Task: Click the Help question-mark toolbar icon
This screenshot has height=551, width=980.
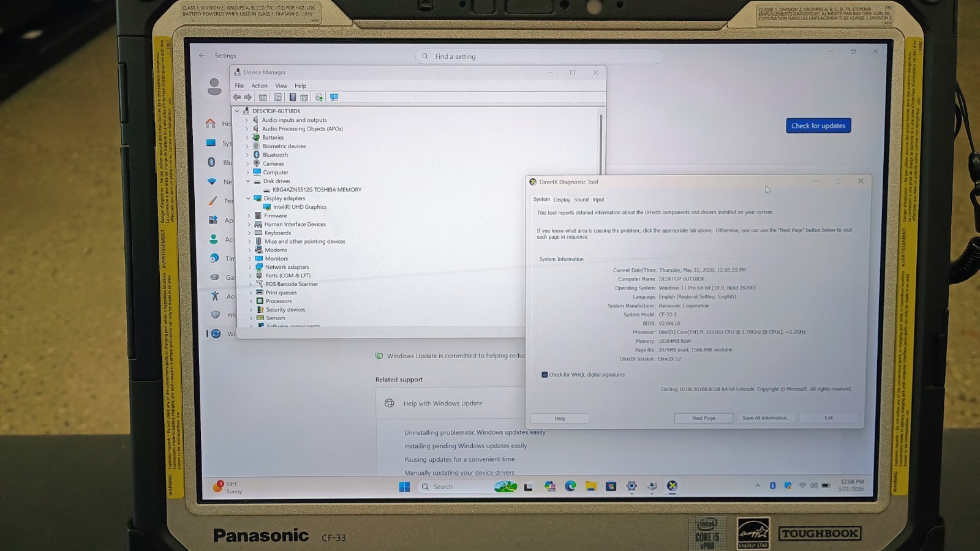Action: 293,97
